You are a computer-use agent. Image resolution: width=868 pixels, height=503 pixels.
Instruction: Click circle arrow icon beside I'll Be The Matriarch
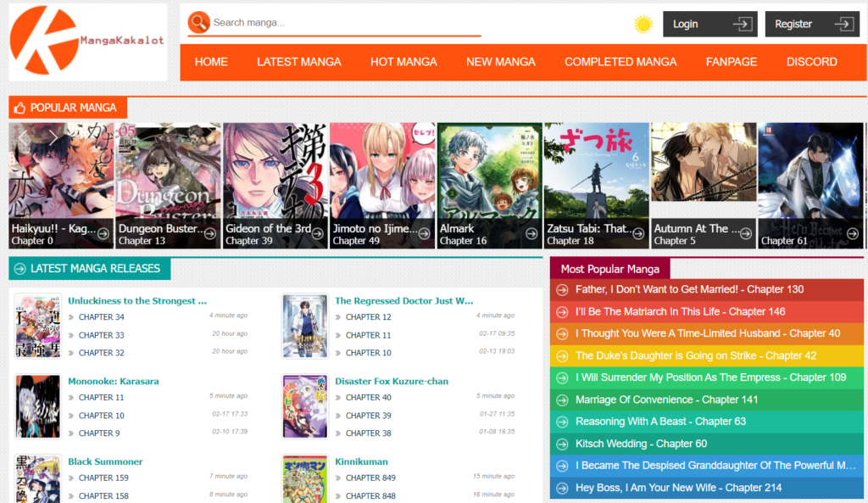(562, 312)
